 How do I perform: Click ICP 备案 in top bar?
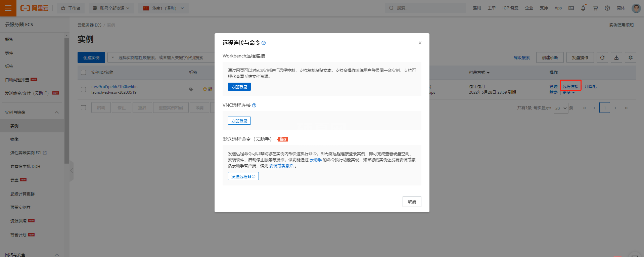(x=510, y=8)
